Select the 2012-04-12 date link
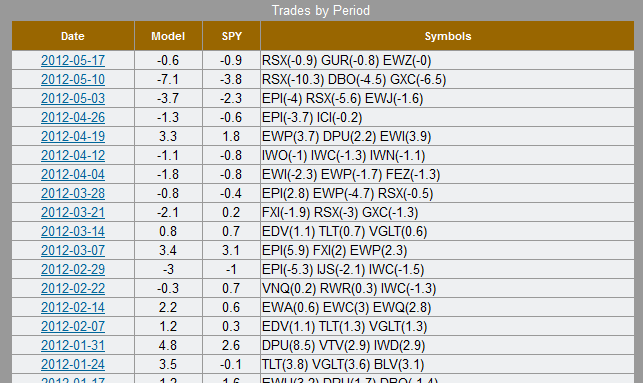Image resolution: width=643 pixels, height=383 pixels. click(x=73, y=155)
